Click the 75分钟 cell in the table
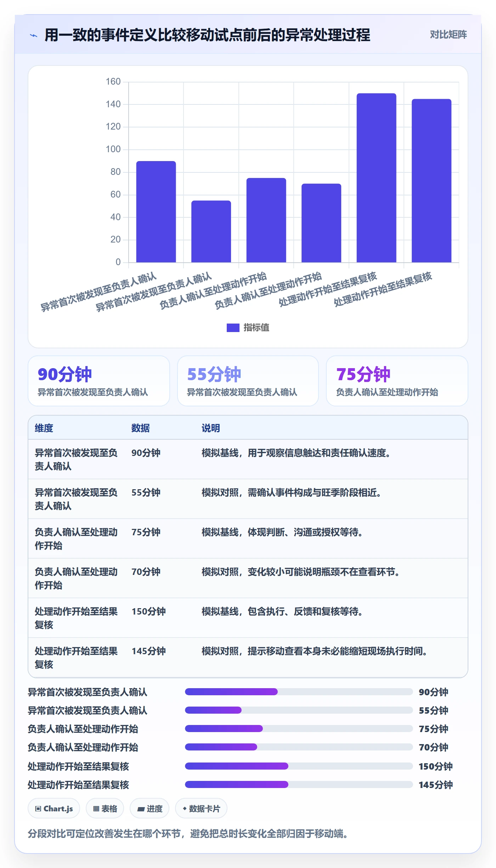Screen dimensions: 496x868 point(146,532)
